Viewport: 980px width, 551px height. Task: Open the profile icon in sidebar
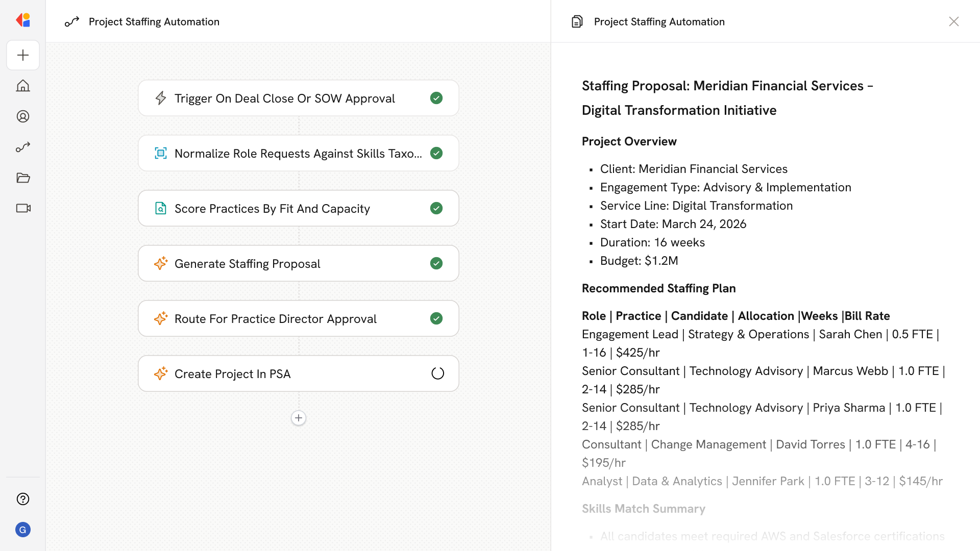(23, 116)
